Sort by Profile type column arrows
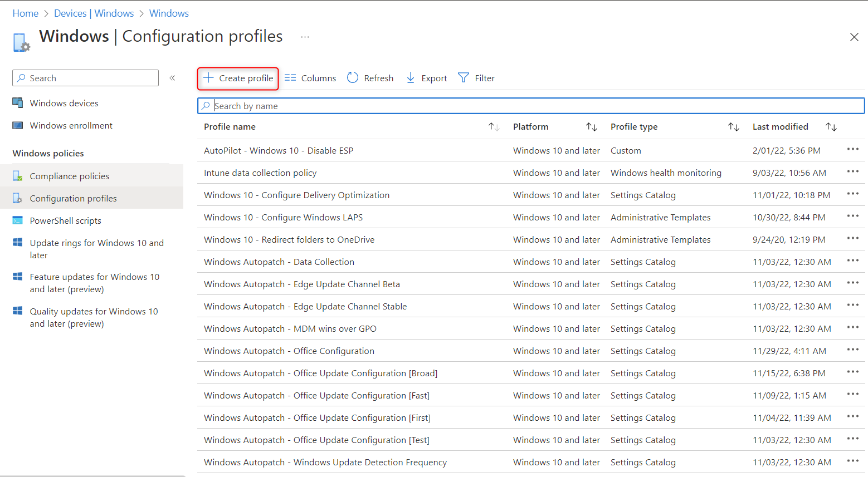 (x=734, y=127)
